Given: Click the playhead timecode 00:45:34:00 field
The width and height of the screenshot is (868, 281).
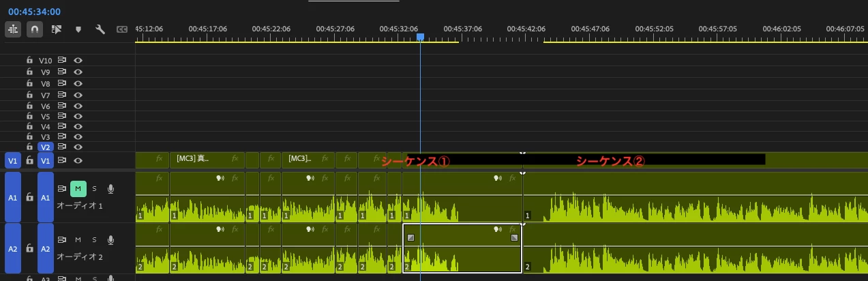Looking at the screenshot, I should 34,12.
